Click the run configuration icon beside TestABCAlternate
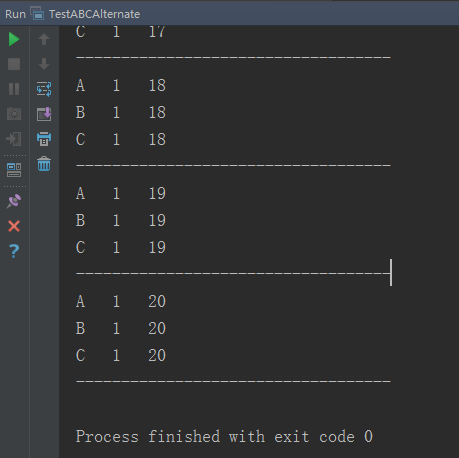 click(37, 14)
